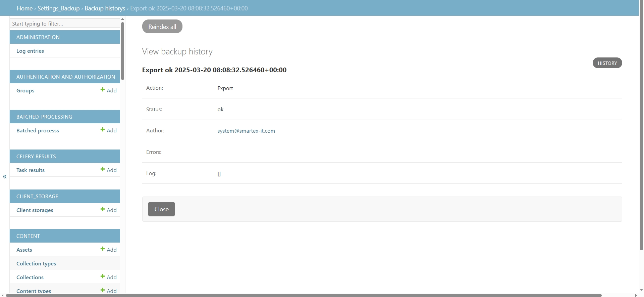Open Collection types in the sidebar
Screen dimensions: 644x297
36,263
